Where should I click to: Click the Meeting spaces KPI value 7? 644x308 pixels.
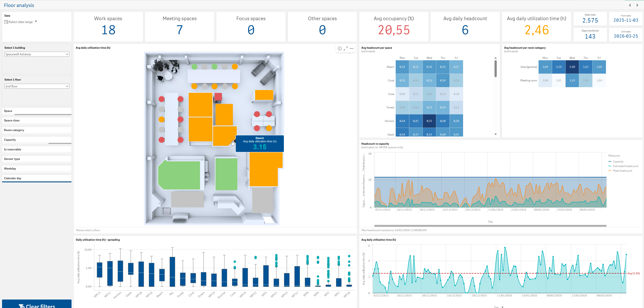click(179, 30)
